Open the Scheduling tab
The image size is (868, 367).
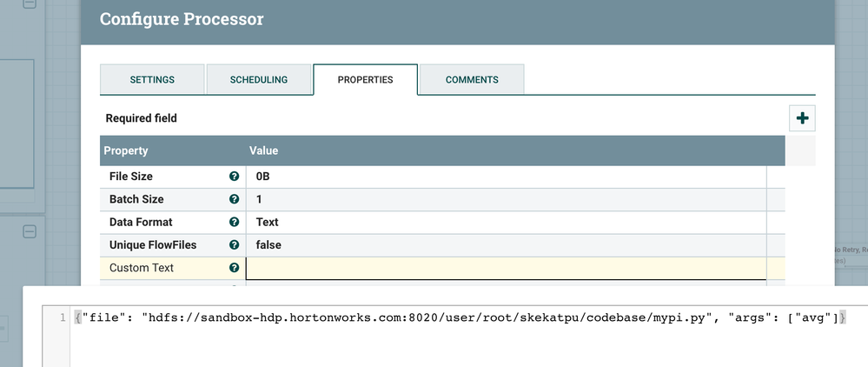pos(258,80)
